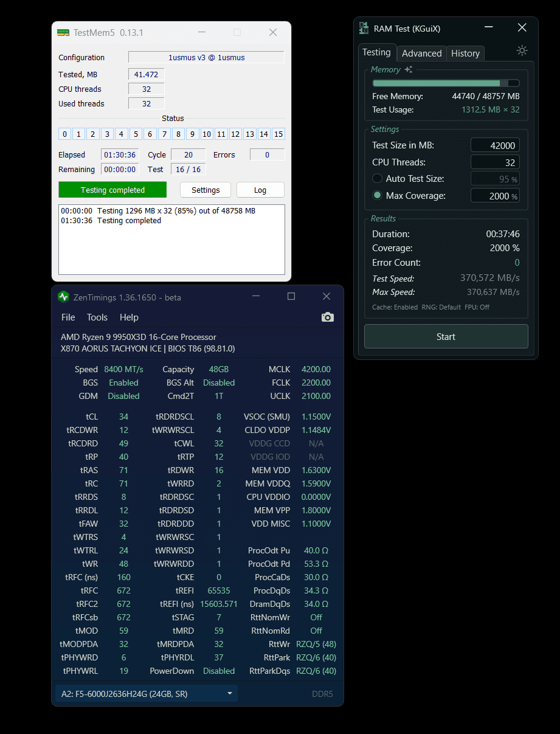Click the CPU Threads input in RAM Test
This screenshot has width=560, height=734.
click(x=495, y=162)
